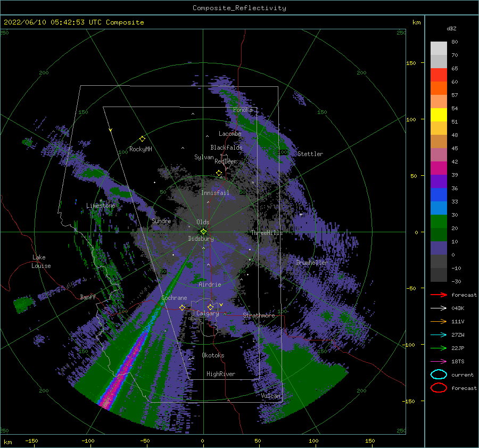Click the RockyMH label
This screenshot has width=479, height=448.
(x=141, y=149)
